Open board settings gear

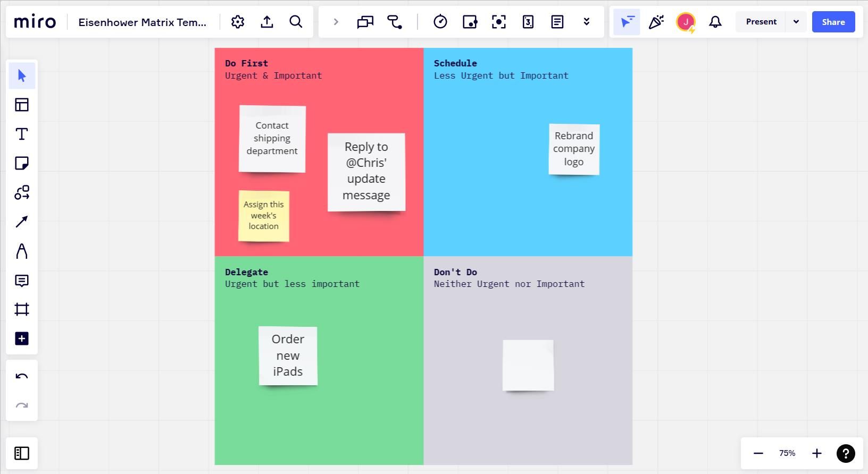coord(238,22)
